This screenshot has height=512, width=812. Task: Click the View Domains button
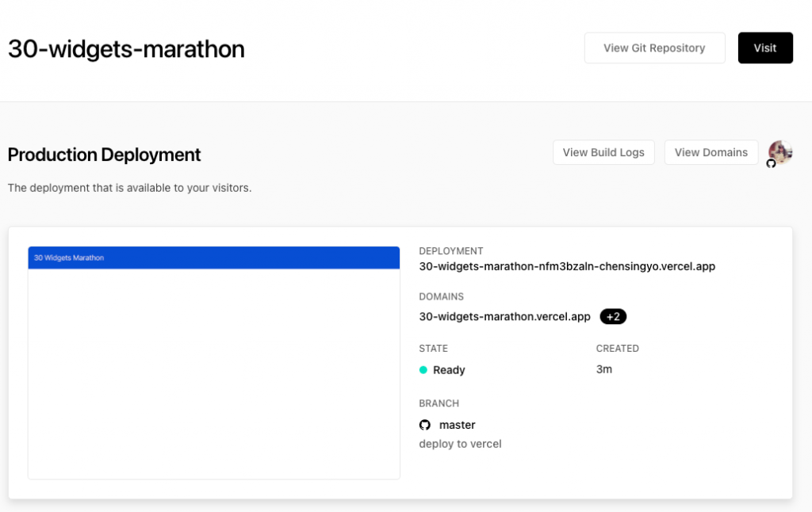pos(711,152)
